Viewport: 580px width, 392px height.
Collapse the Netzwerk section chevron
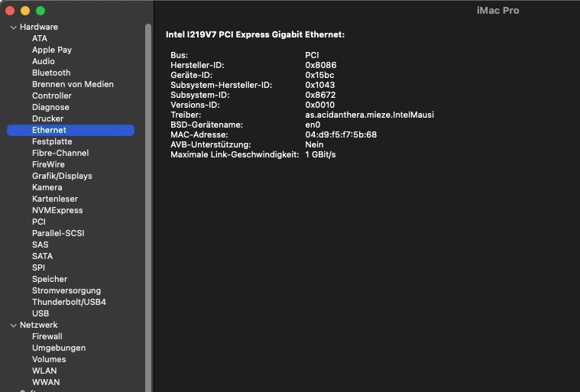point(13,325)
